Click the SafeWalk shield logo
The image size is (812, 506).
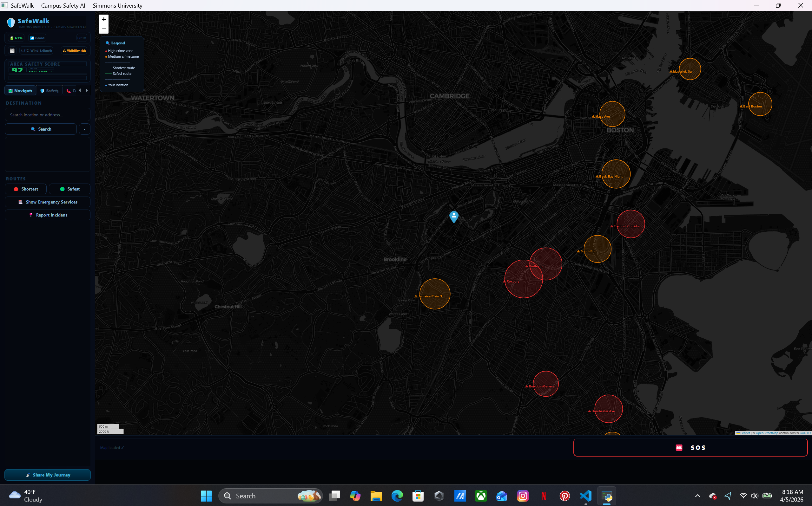tap(11, 23)
